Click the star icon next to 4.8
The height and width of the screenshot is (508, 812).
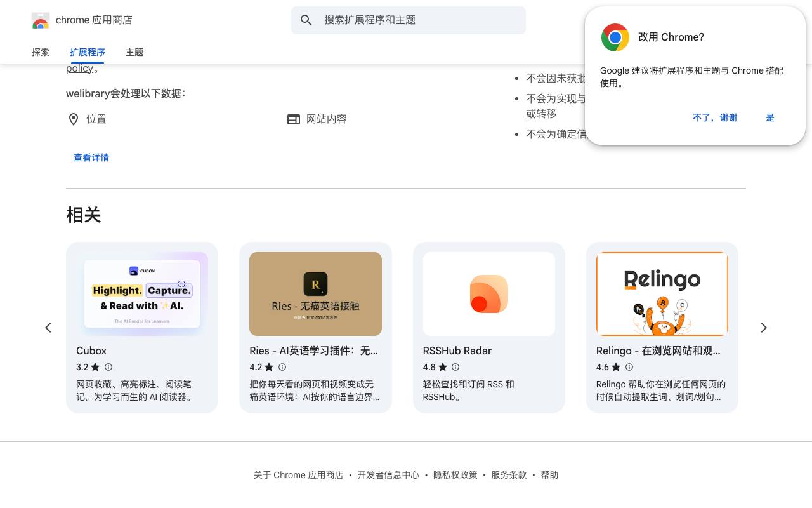pos(443,367)
